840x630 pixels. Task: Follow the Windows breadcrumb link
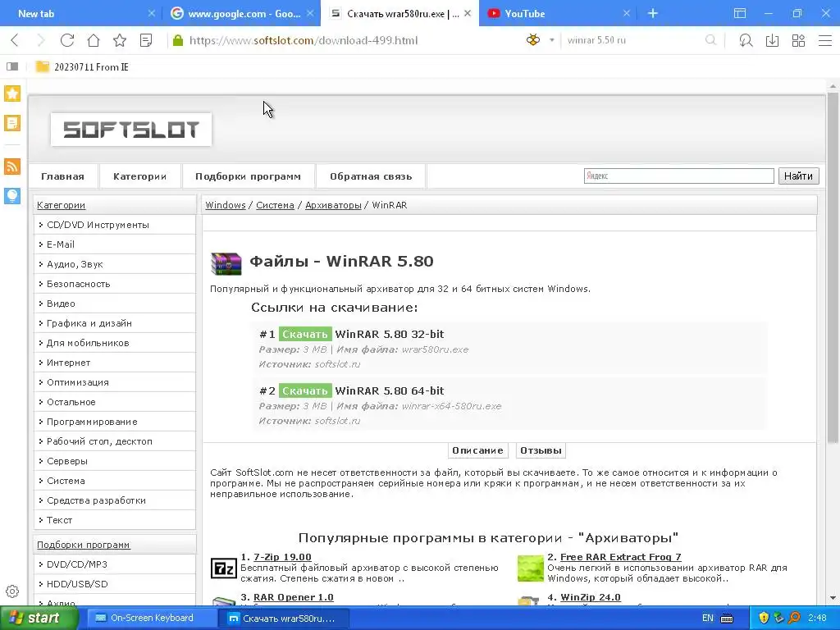[x=225, y=205]
